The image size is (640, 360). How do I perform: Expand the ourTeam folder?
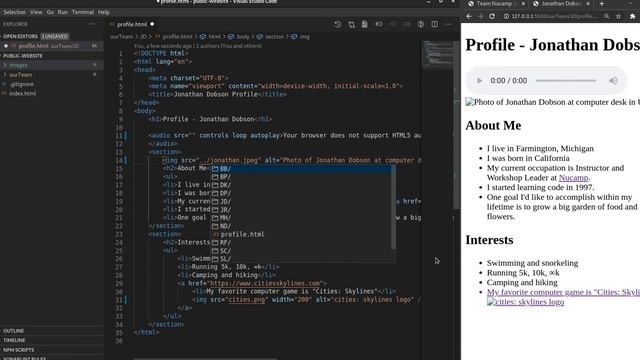click(20, 75)
